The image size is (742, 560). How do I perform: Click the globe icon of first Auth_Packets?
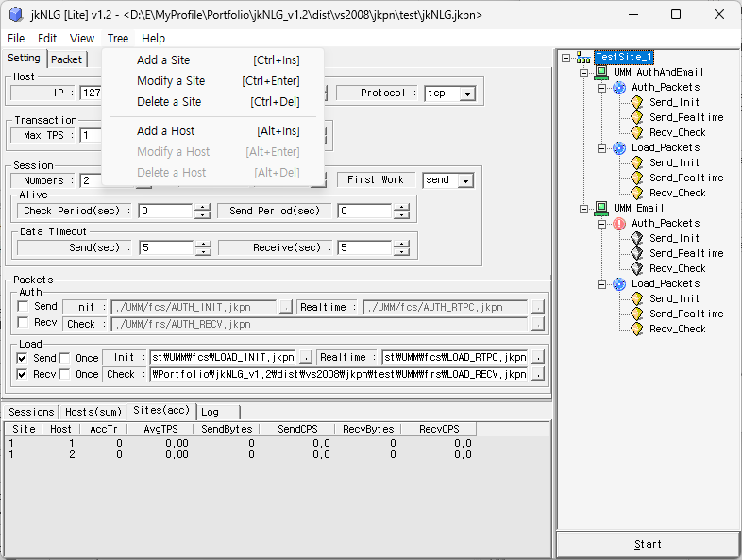[x=619, y=88]
